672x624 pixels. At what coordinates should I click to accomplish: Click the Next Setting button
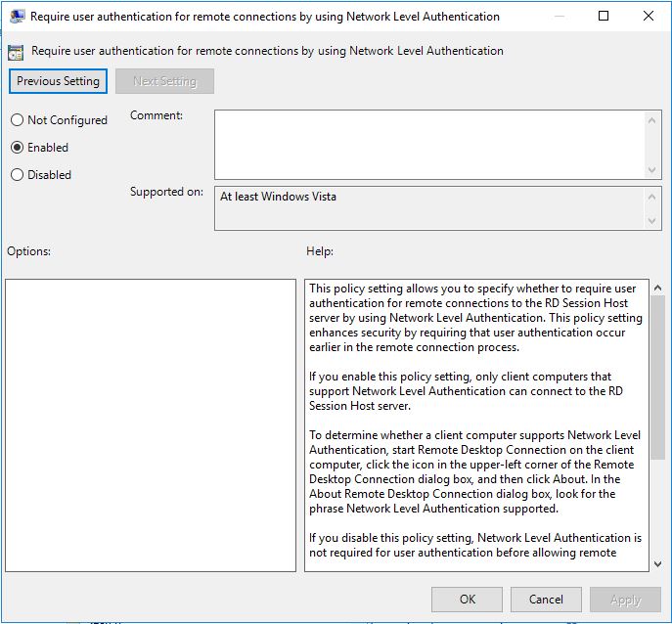point(164,81)
